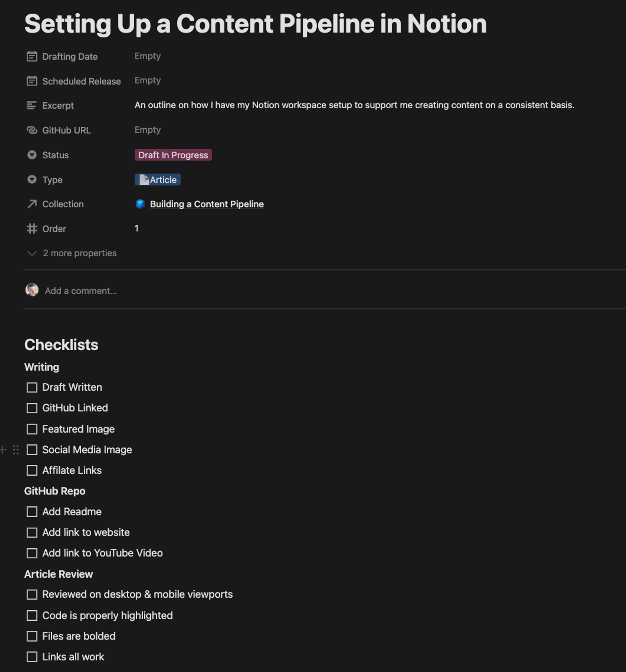This screenshot has width=626, height=672.
Task: Tick the Add Readme checkbox
Action: pos(32,512)
